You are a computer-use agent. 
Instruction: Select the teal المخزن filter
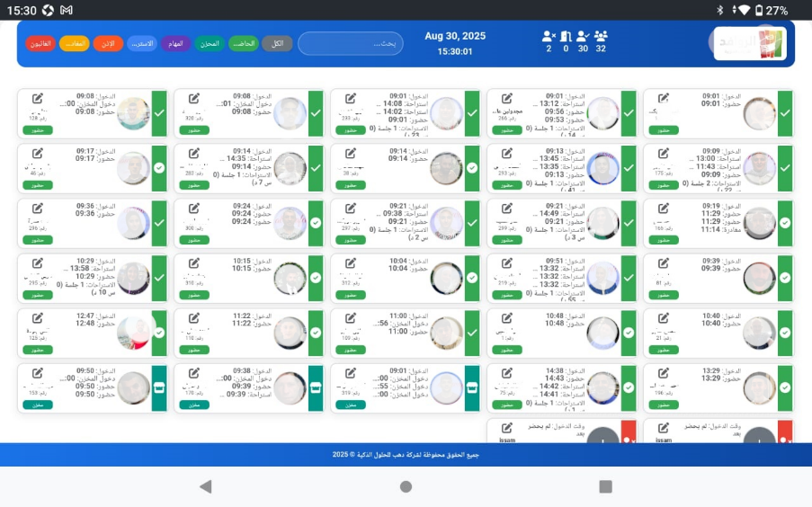pyautogui.click(x=209, y=43)
